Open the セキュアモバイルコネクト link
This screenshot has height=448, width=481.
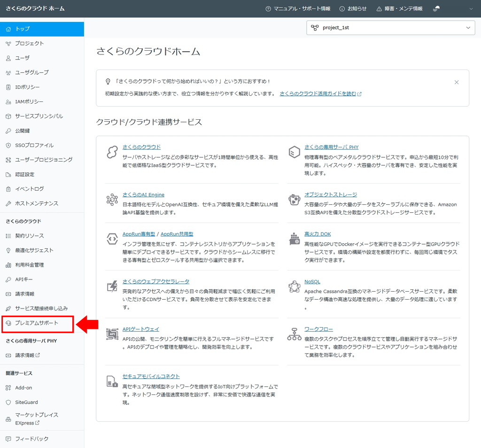click(x=151, y=377)
